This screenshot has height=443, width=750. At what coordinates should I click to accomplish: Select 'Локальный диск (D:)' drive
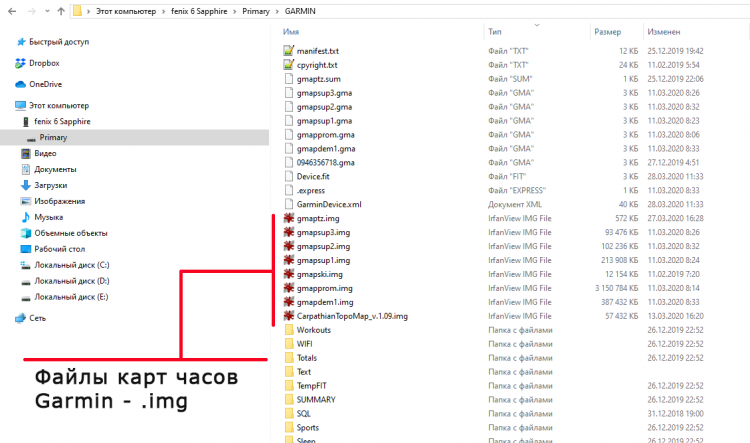(71, 281)
